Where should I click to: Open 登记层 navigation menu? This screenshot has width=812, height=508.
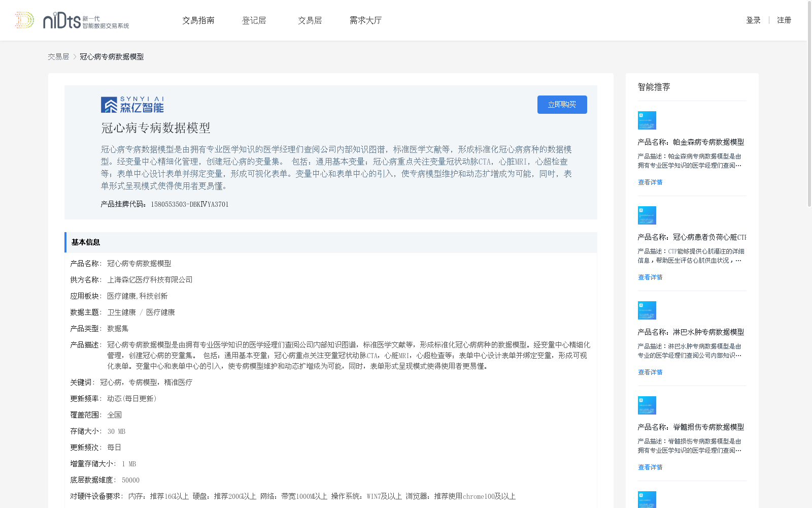pyautogui.click(x=254, y=20)
